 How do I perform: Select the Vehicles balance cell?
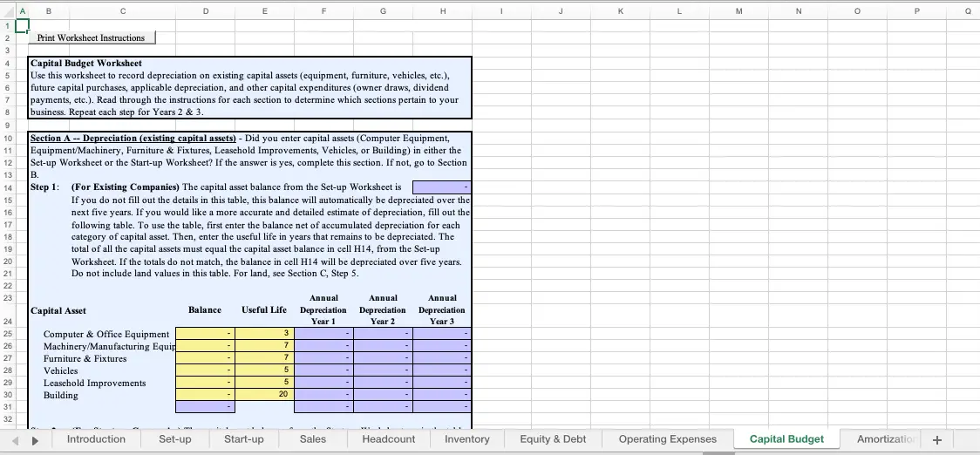pyautogui.click(x=206, y=370)
